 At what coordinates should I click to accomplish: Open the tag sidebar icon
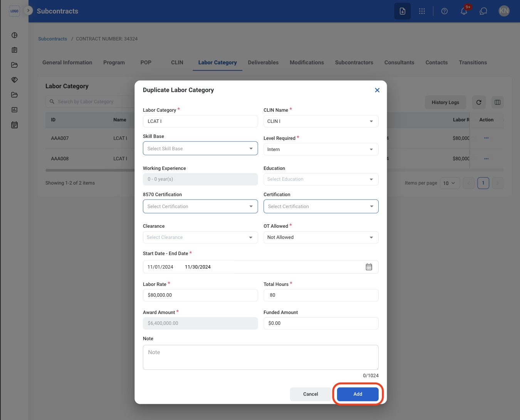pyautogui.click(x=15, y=80)
